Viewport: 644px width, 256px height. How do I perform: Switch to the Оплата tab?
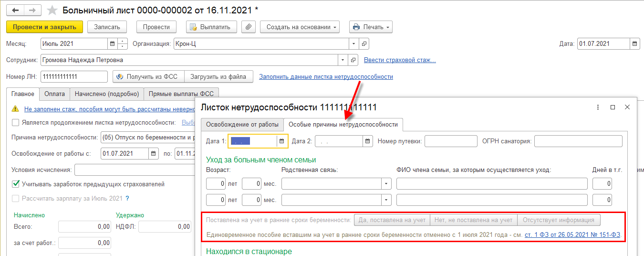54,94
